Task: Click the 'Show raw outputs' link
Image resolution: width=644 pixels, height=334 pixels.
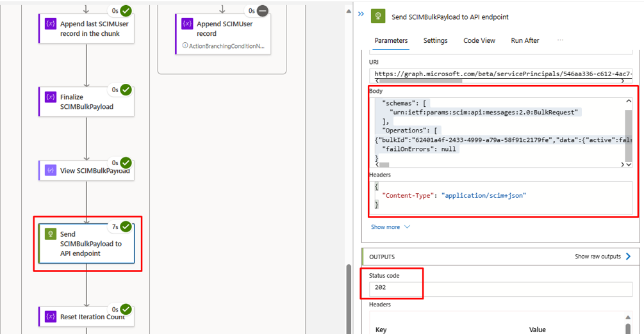Action: 598,257
